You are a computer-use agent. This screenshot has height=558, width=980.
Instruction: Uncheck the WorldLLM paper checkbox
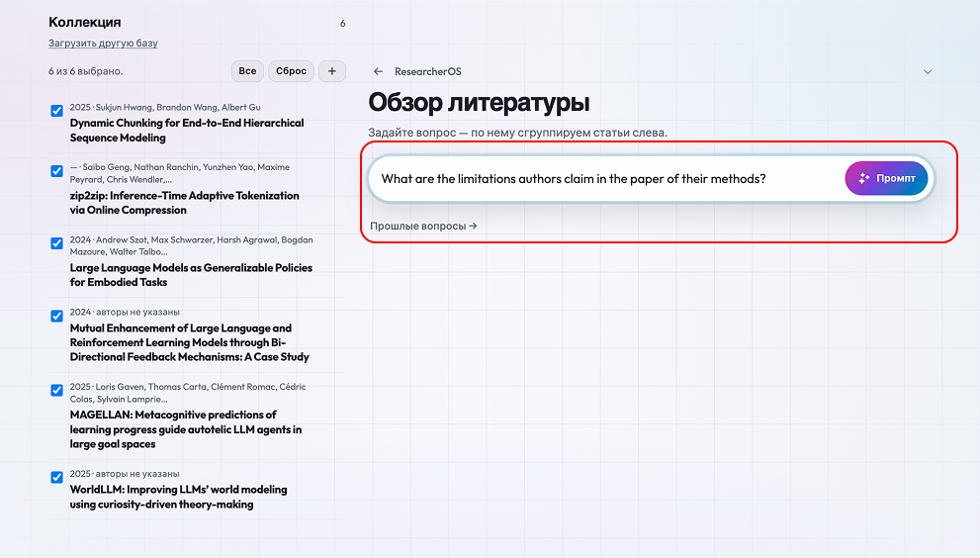click(x=57, y=477)
